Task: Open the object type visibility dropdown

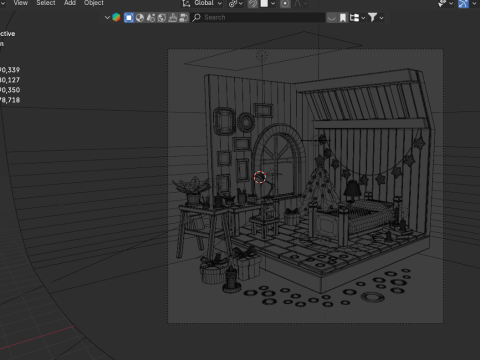Action: [x=451, y=3]
